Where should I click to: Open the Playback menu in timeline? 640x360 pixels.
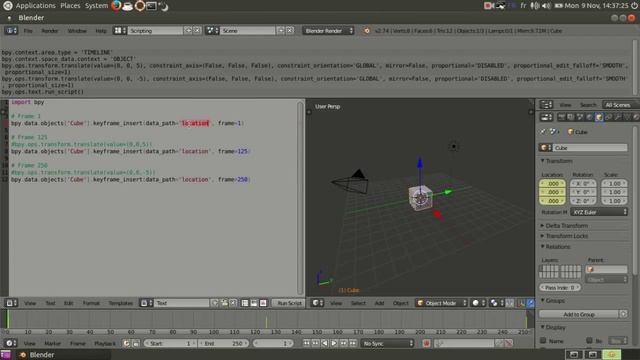pos(105,343)
